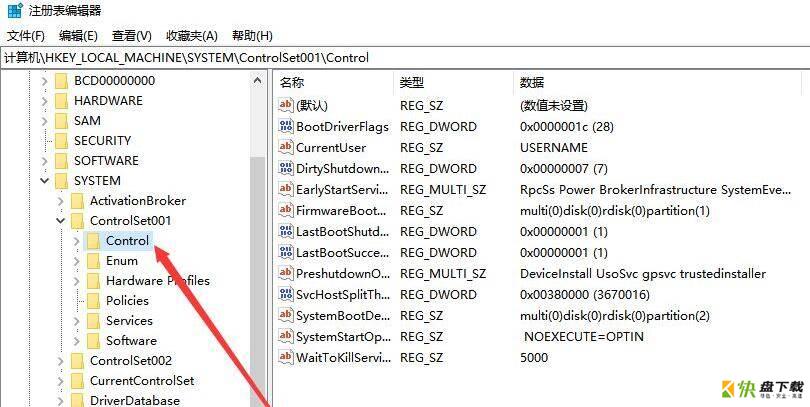Expand the CurrentControlSet key
810x407 pixels.
point(60,382)
